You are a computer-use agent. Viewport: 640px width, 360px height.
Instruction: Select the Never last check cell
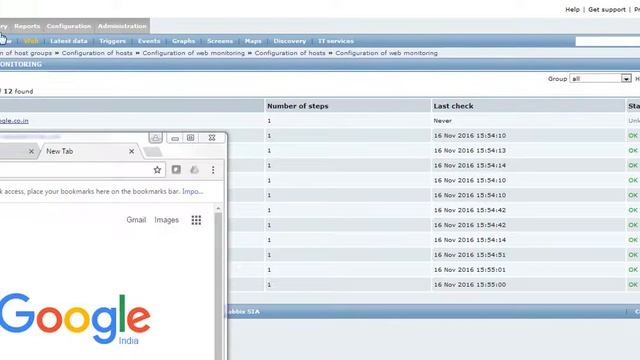pos(442,121)
